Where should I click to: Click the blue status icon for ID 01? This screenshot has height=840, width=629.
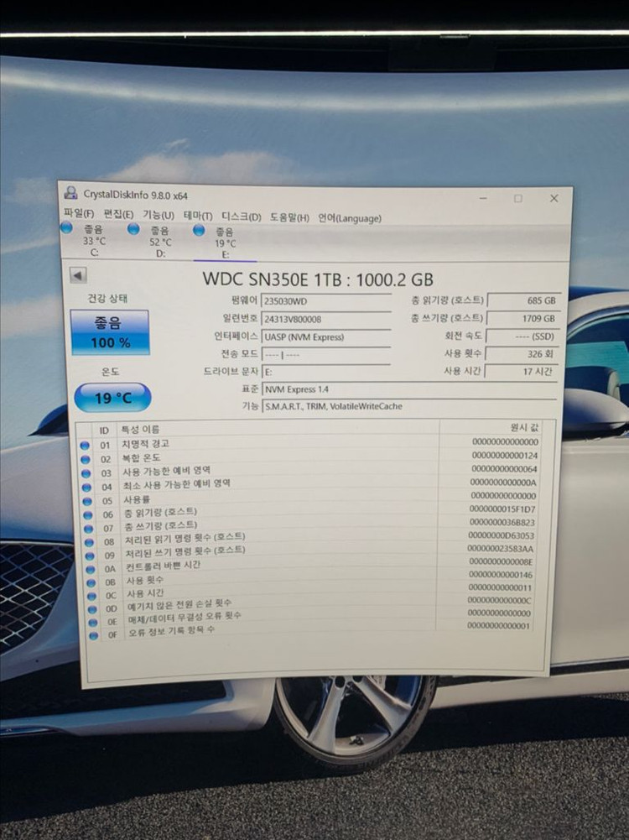(84, 446)
